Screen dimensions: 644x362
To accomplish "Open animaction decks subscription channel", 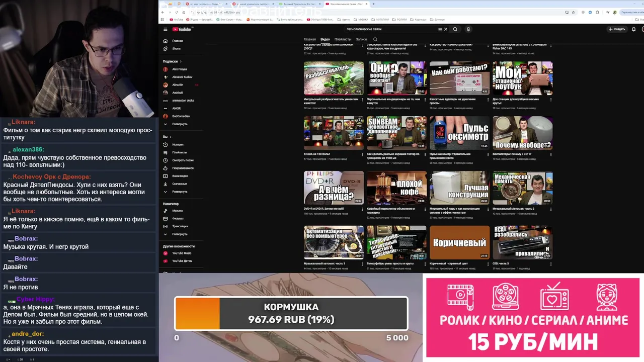I will (183, 101).
